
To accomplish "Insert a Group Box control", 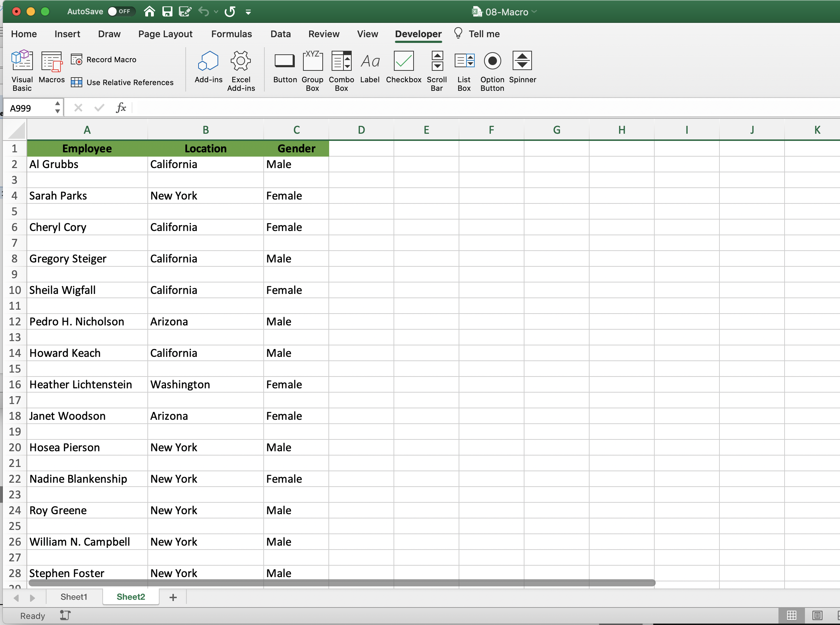I will click(312, 71).
